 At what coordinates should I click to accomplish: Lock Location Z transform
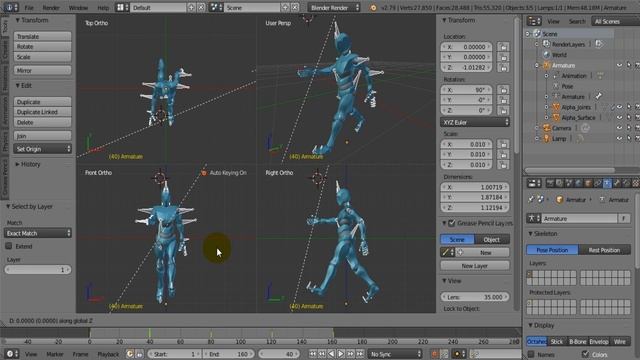pyautogui.click(x=503, y=67)
